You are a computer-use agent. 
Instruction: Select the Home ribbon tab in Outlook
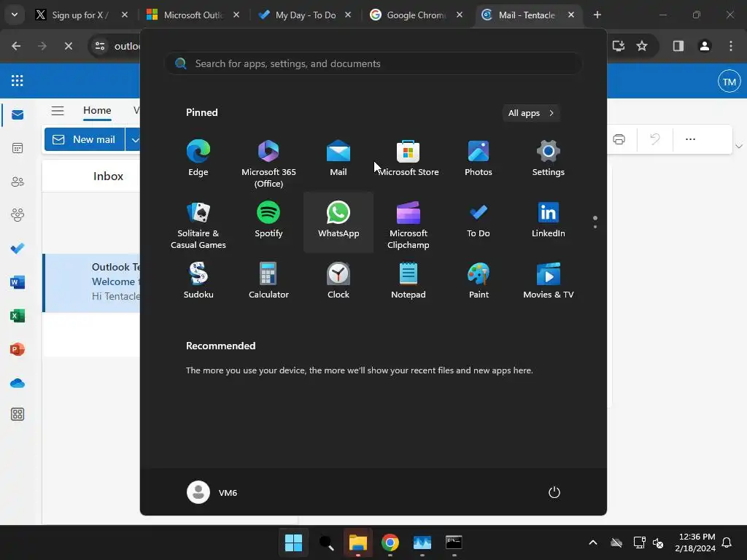tap(97, 111)
